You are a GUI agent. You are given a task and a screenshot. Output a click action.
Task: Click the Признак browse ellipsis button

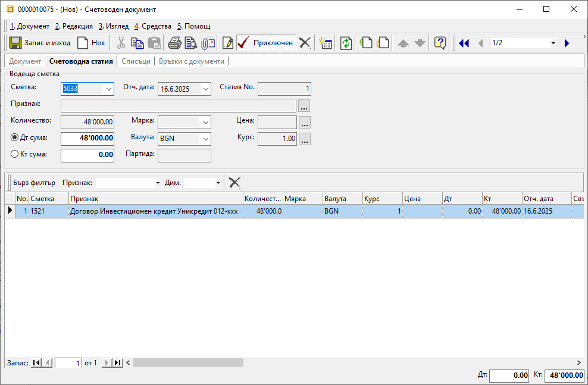point(305,106)
